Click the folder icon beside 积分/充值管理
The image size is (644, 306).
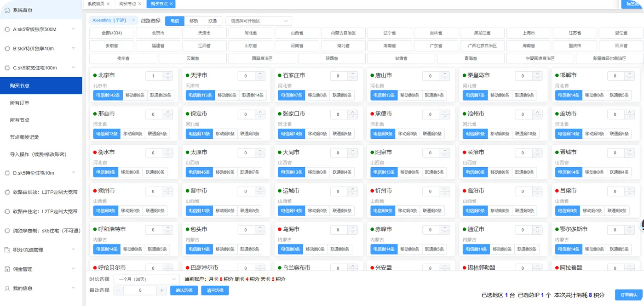tap(7, 250)
